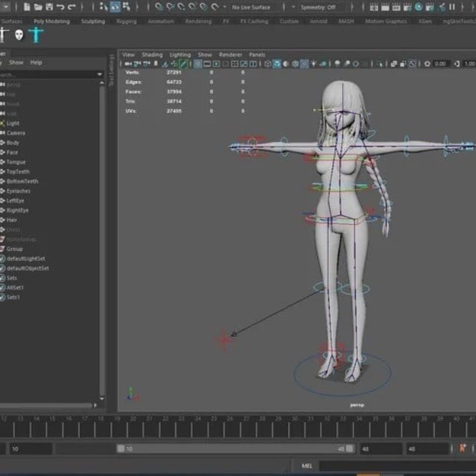Click the range slider right handle at 48
The height and width of the screenshot is (476, 476).
pos(350,448)
